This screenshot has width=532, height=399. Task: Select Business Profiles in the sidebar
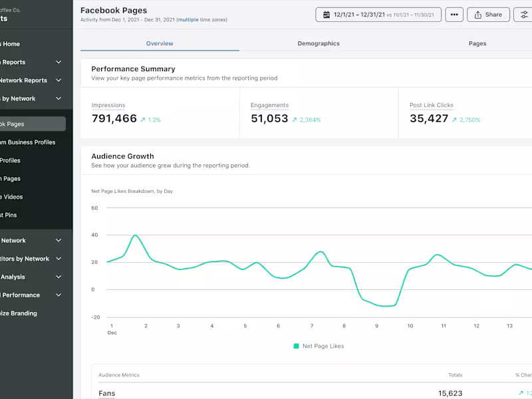pos(30,142)
